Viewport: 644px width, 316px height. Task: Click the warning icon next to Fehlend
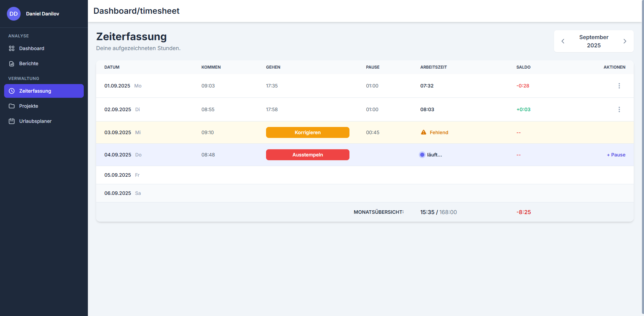point(424,132)
